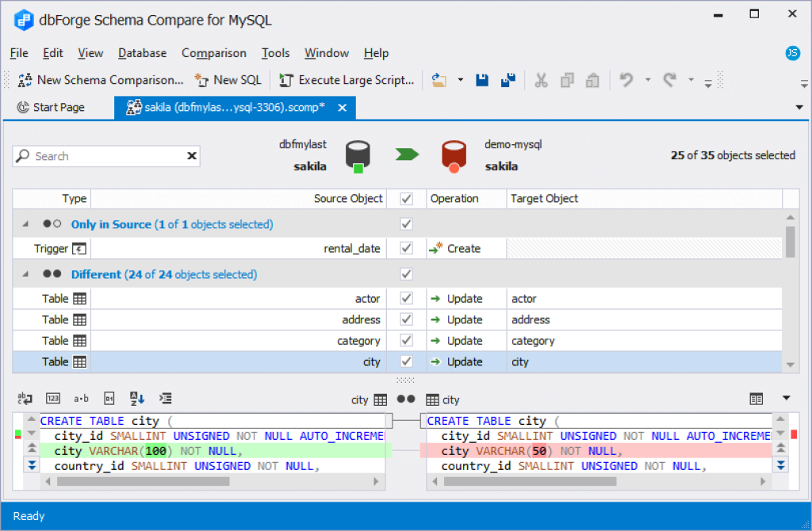Collapse the Different objects group
The image size is (812, 531).
[x=25, y=273]
